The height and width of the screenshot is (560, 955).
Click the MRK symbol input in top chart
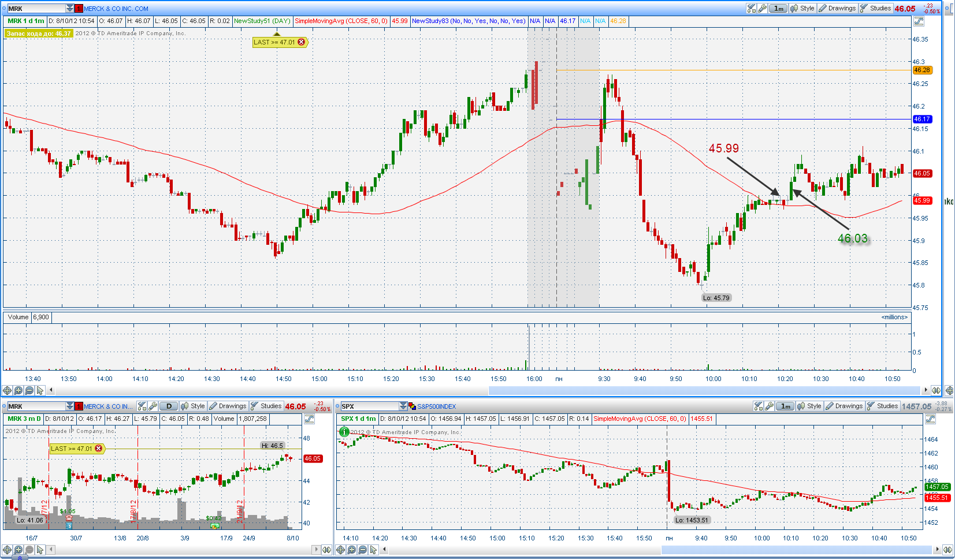[36, 8]
